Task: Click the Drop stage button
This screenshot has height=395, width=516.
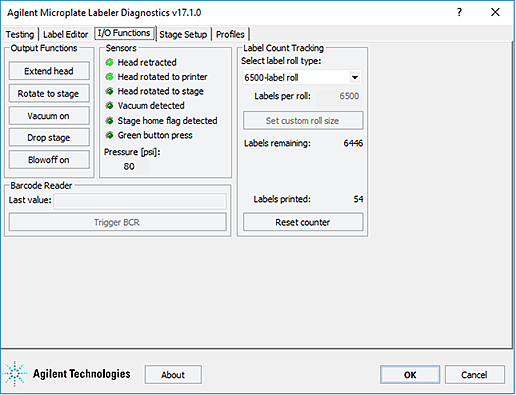Action: [x=49, y=138]
